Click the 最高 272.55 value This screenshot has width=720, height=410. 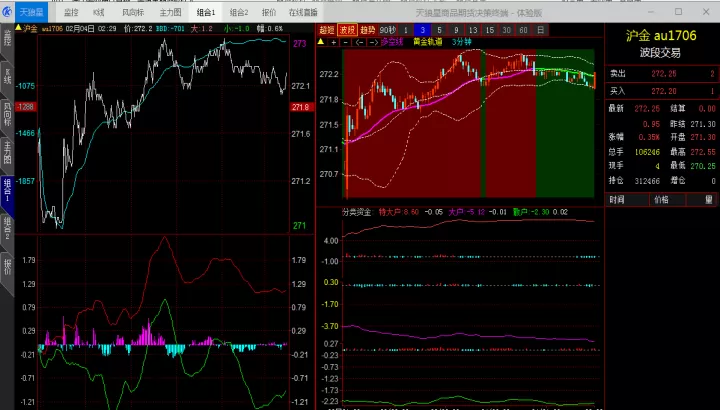(703, 152)
